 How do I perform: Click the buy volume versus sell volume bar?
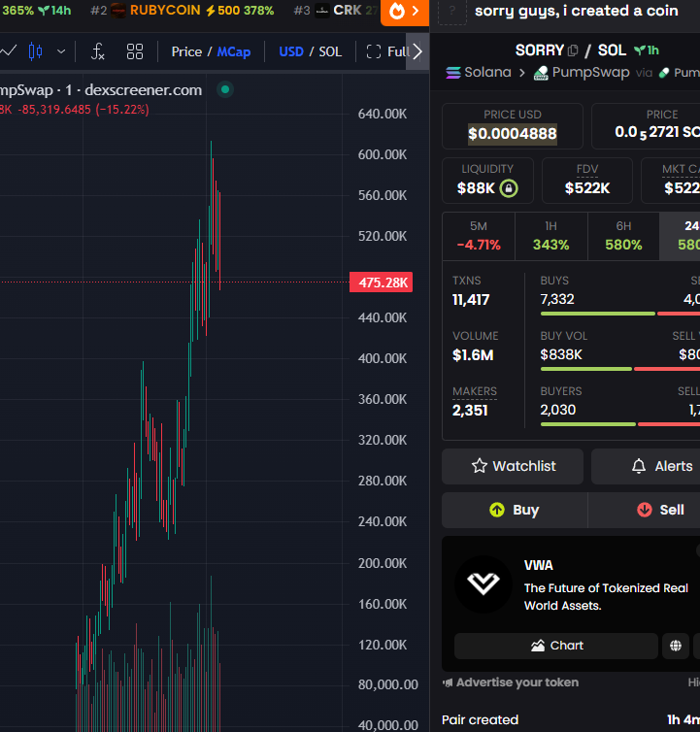[x=620, y=369]
